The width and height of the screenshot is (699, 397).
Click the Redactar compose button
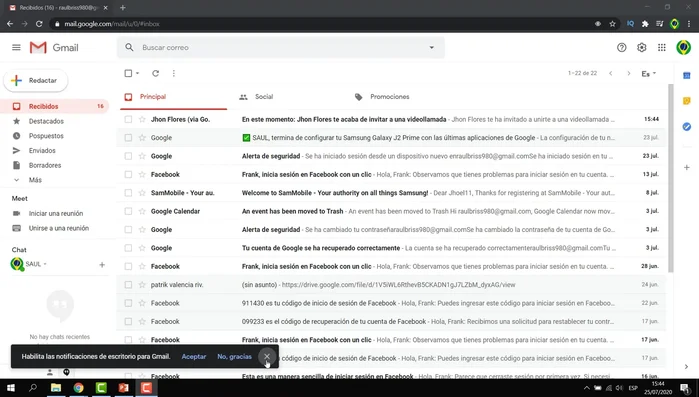click(x=36, y=81)
